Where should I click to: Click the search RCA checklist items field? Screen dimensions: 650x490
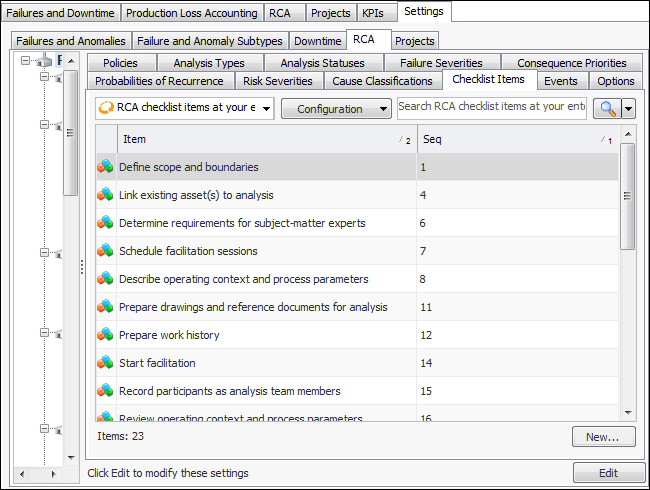pyautogui.click(x=491, y=106)
